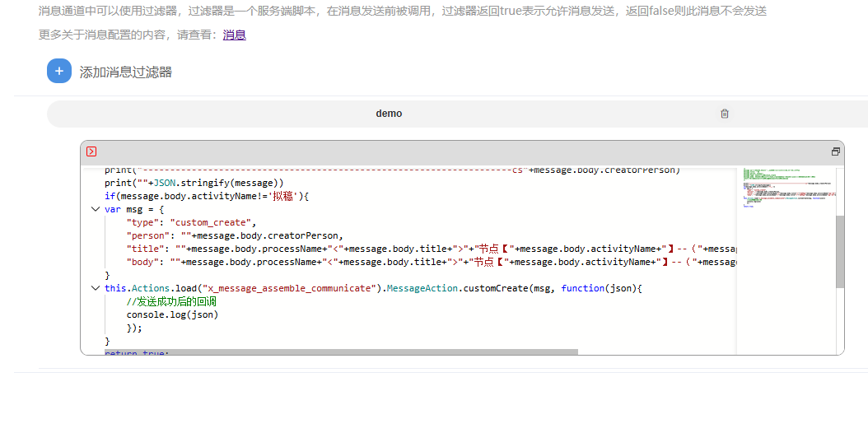Click the blue plus add filter icon
Viewport: 868px width, 433px height.
(x=59, y=71)
